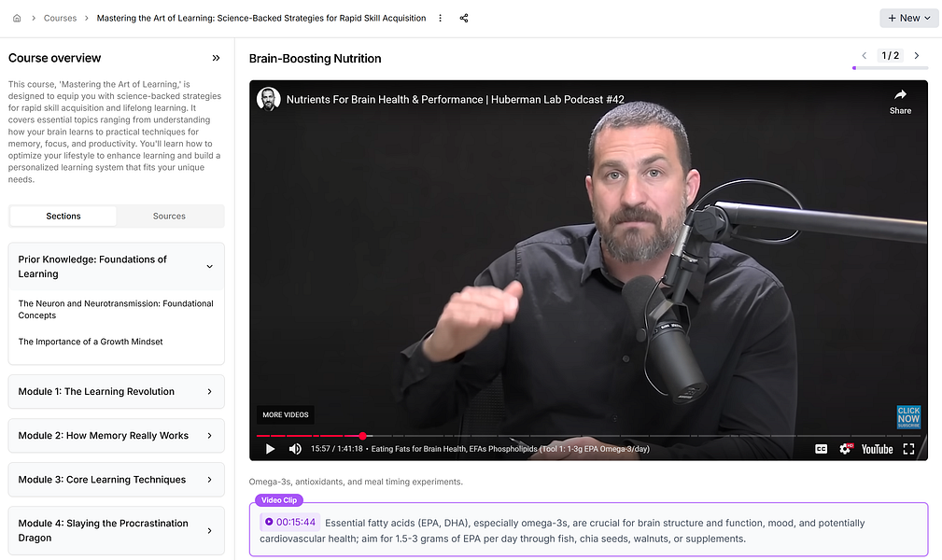Click the Course overview heading
The image size is (942, 560).
[55, 58]
